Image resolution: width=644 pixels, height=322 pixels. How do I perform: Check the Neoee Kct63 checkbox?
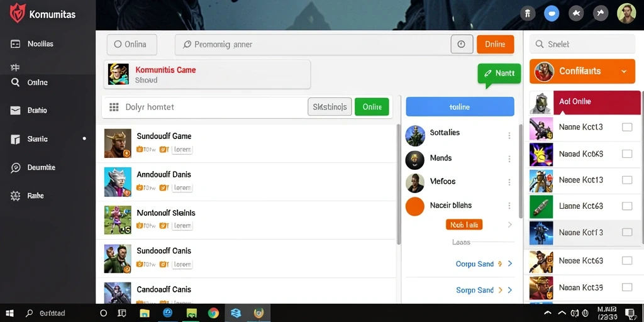point(627,260)
